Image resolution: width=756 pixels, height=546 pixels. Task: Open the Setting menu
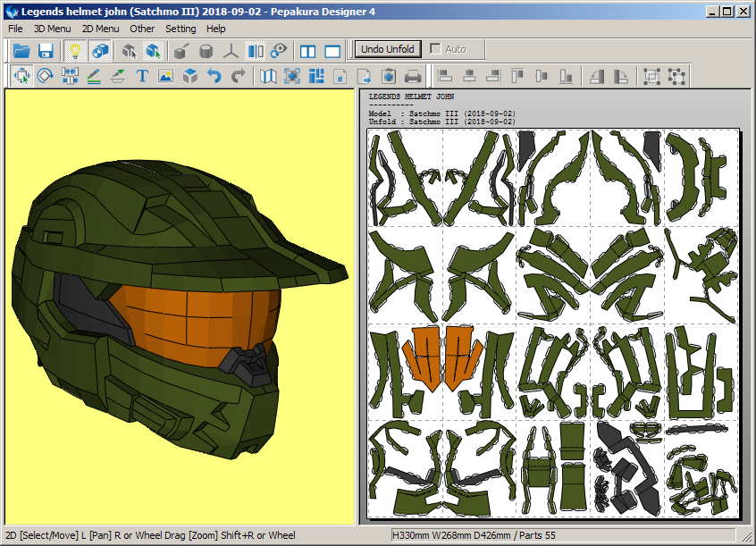181,29
